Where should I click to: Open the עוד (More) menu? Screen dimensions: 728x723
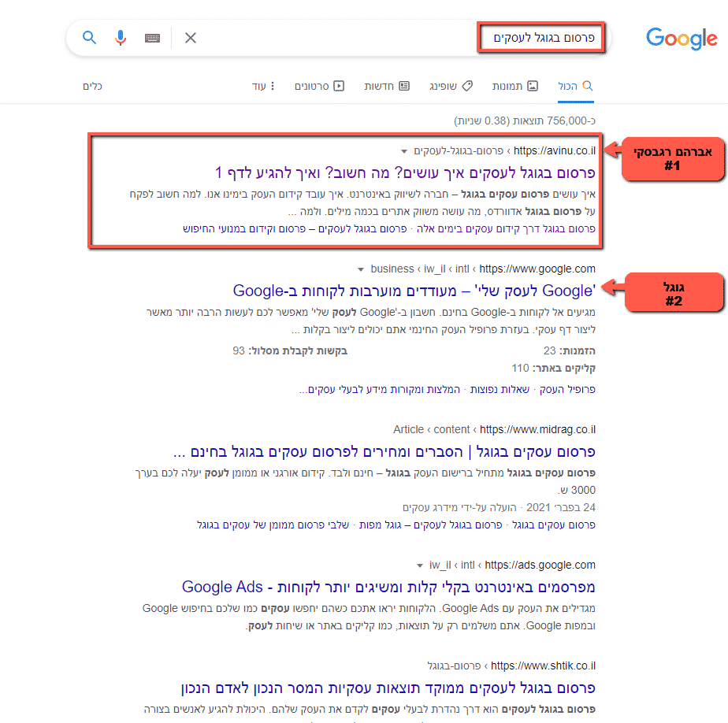coord(263,86)
